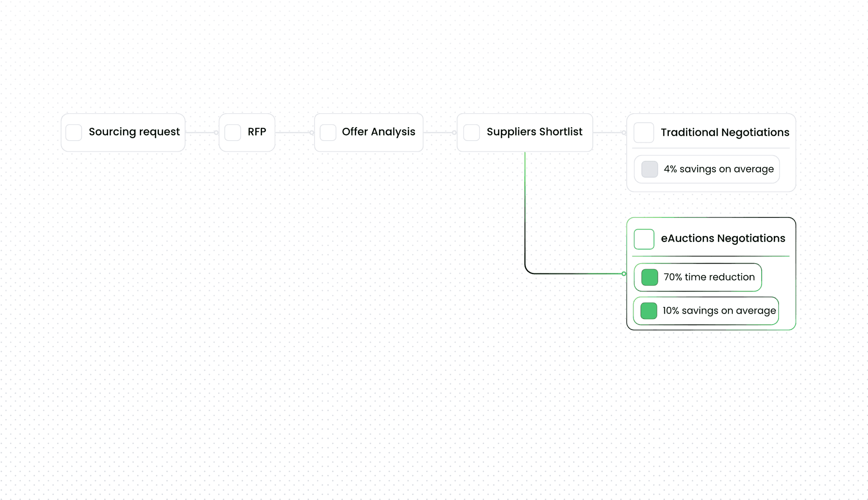Select the Sourcing request node label

coord(134,132)
